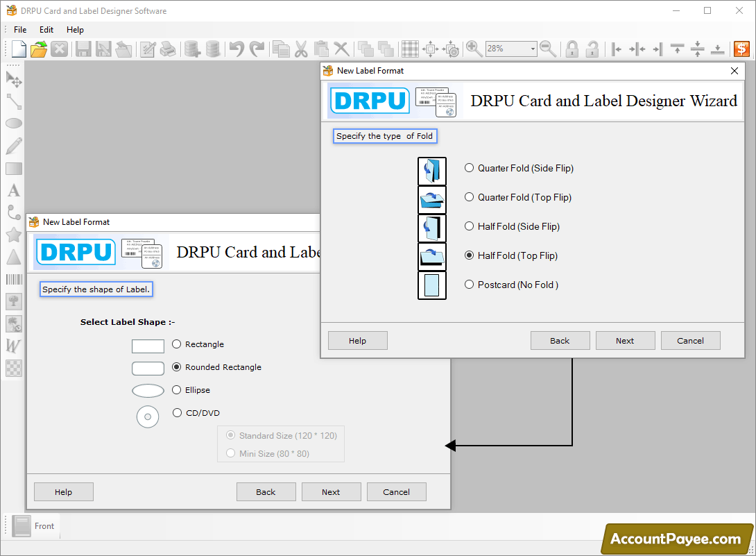
Task: Switch to the Front tab
Action: pyautogui.click(x=34, y=526)
